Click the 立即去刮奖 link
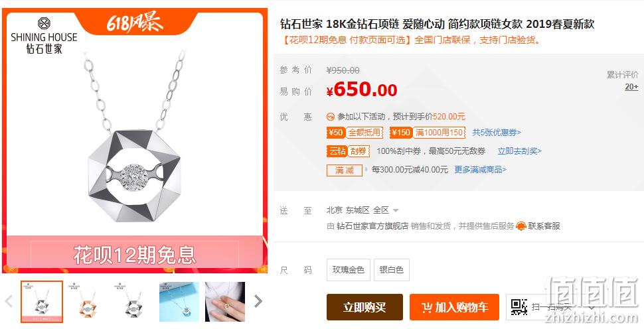The height and width of the screenshot is (329, 644). click(x=520, y=151)
